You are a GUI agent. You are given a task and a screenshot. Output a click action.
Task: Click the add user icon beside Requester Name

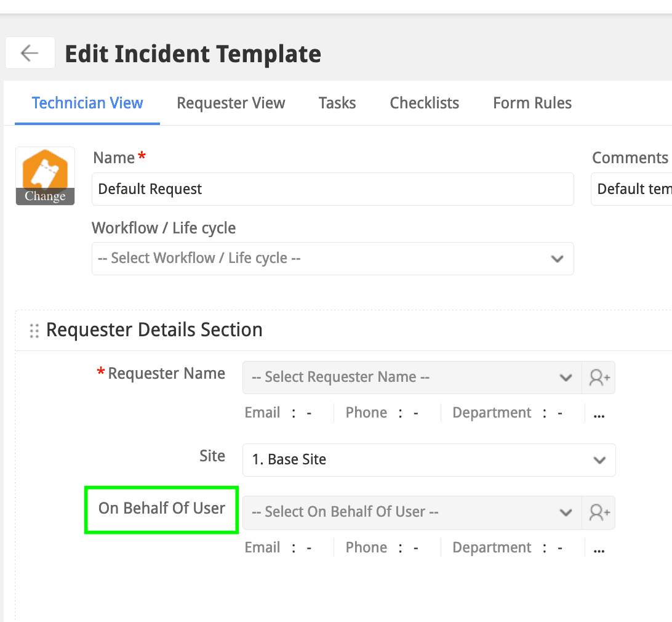[599, 378]
